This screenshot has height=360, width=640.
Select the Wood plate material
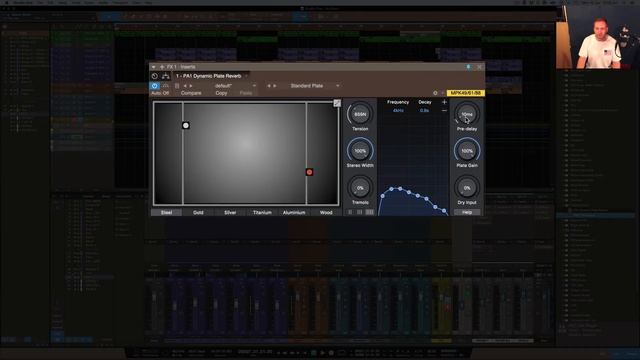(326, 212)
